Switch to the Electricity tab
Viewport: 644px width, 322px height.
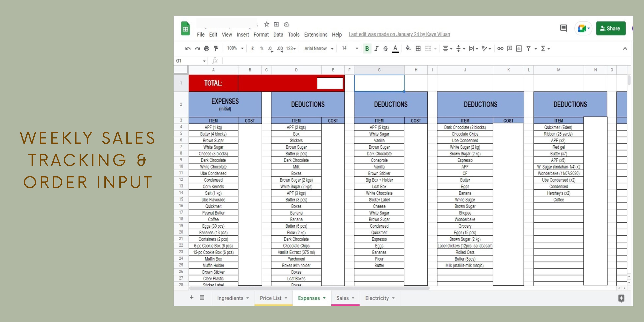point(380,298)
